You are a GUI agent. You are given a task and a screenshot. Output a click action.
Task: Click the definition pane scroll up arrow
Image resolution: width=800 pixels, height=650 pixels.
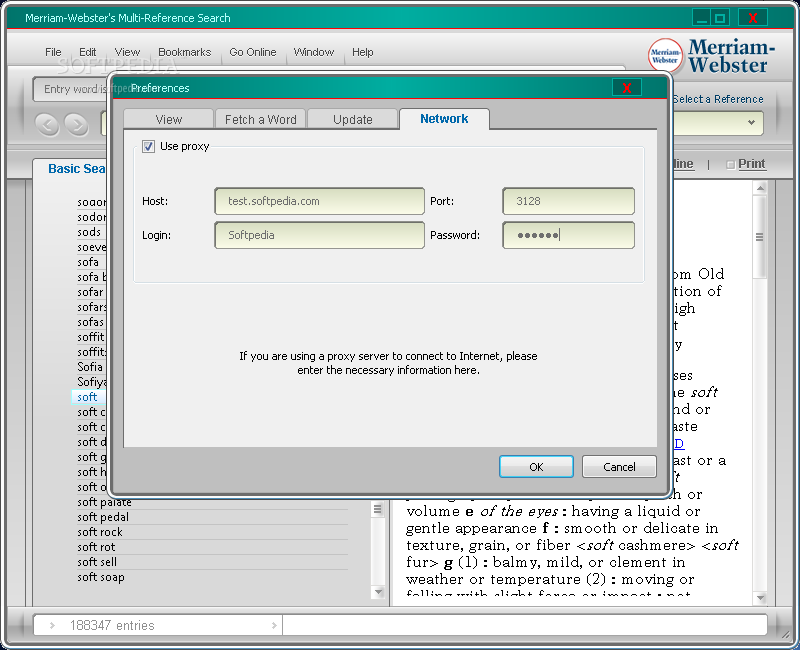point(760,188)
